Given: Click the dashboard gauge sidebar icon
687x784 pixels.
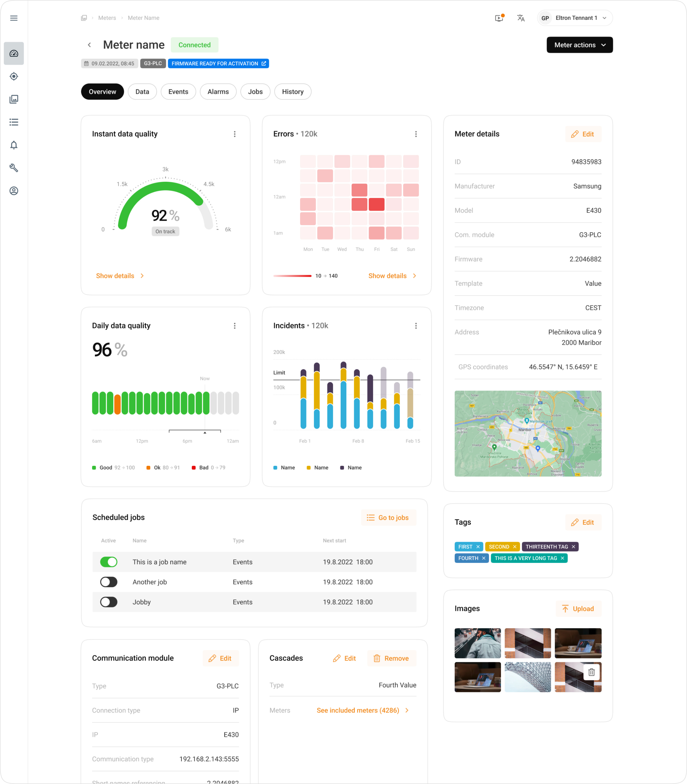Looking at the screenshot, I should (14, 53).
